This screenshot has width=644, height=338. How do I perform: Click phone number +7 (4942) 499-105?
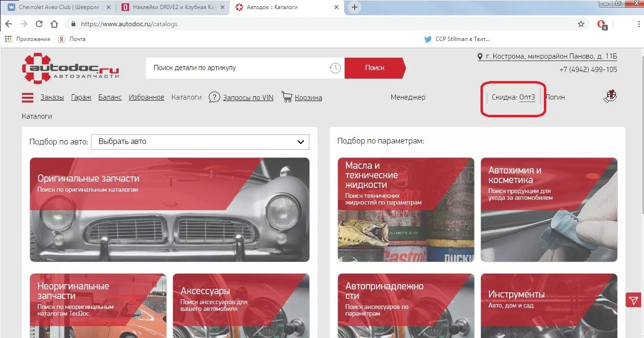(x=588, y=70)
